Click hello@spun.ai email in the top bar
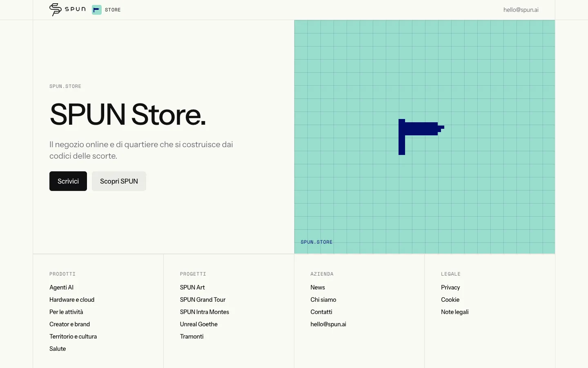 point(521,10)
